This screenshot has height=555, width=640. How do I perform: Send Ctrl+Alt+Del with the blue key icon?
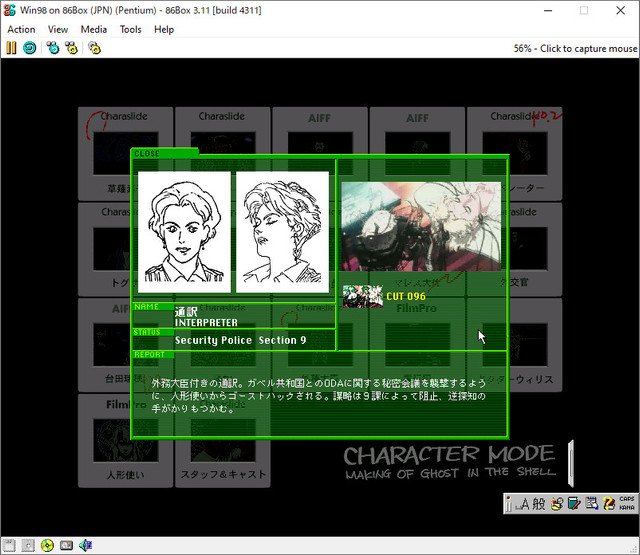(x=53, y=48)
